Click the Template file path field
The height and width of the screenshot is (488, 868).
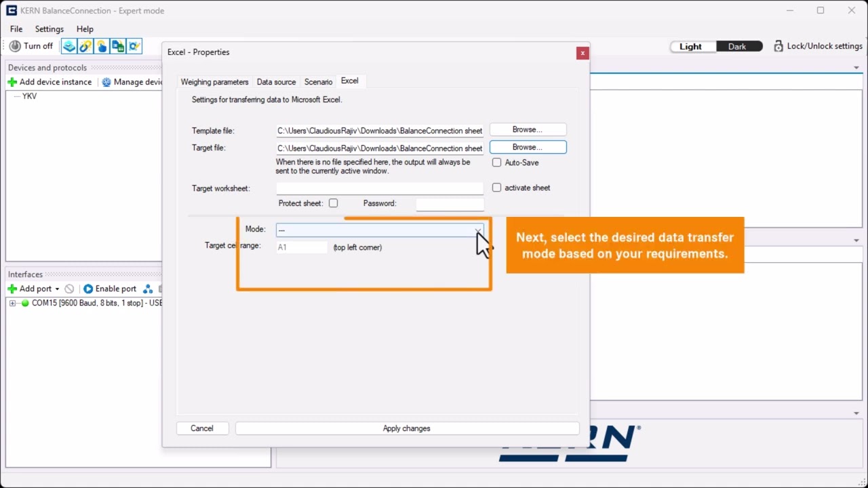pos(380,131)
